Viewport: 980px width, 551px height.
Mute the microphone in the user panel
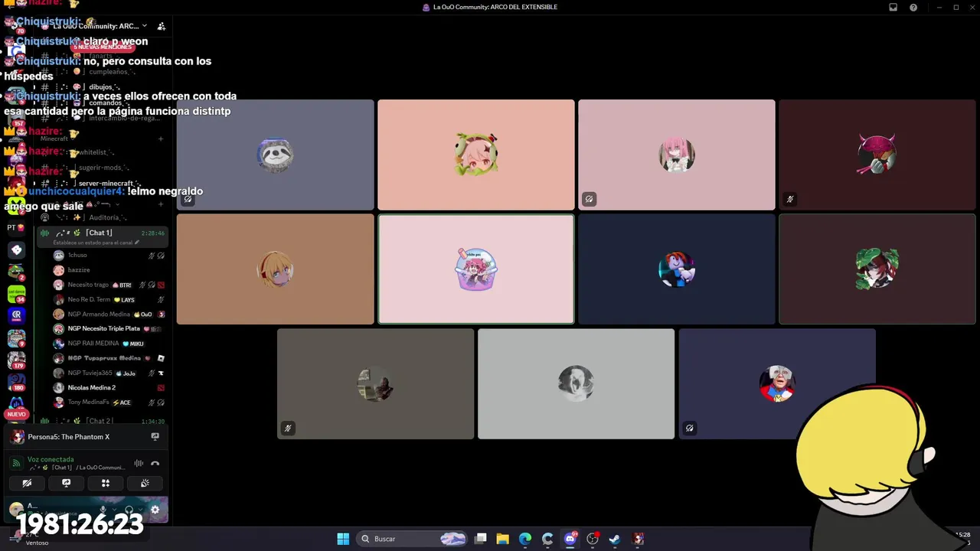pyautogui.click(x=103, y=510)
